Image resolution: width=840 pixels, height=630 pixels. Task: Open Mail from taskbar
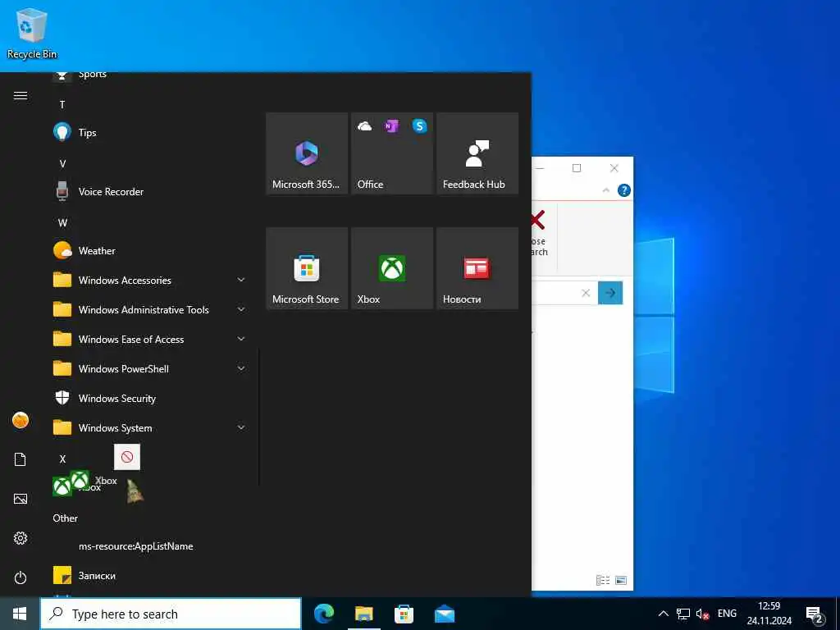(444, 614)
